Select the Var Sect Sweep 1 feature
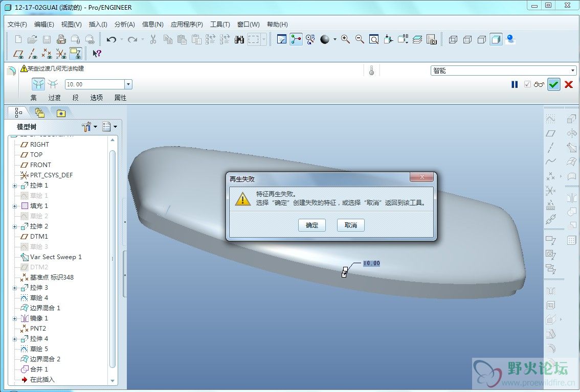This screenshot has height=392, width=580. point(51,257)
